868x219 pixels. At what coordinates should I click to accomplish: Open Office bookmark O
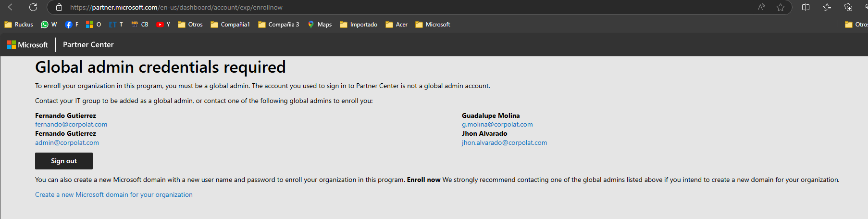coord(94,25)
